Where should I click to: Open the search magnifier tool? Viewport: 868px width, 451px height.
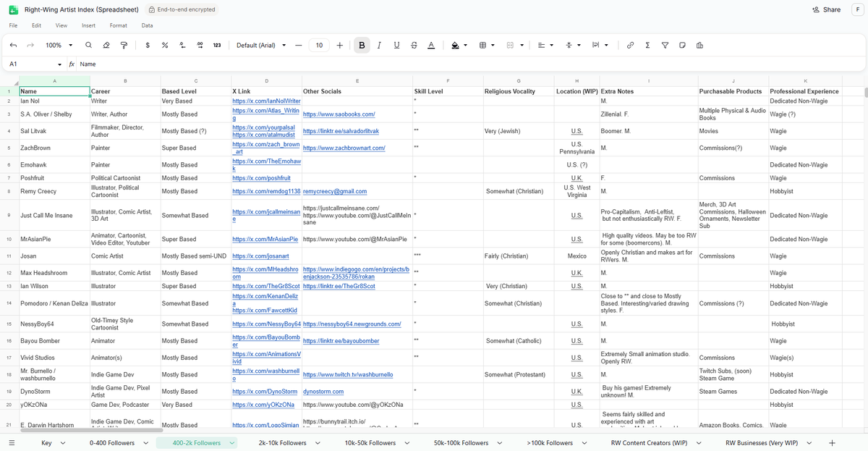[89, 45]
